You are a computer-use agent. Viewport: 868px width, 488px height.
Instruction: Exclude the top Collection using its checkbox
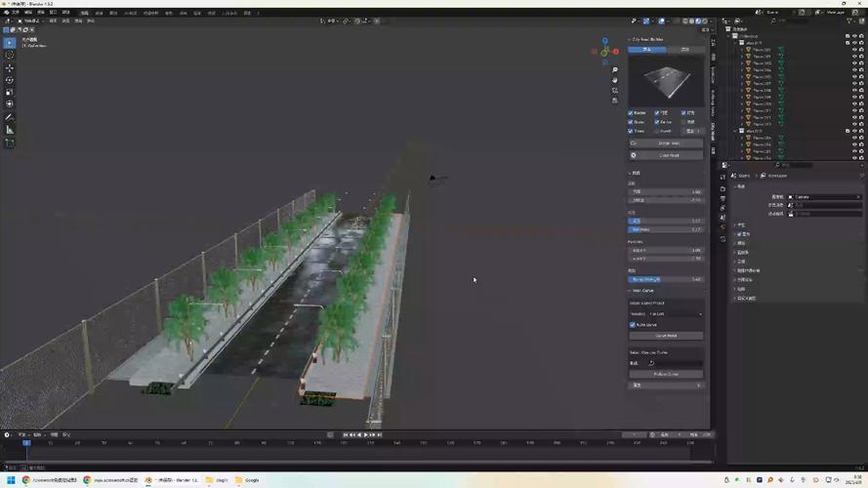(847, 36)
